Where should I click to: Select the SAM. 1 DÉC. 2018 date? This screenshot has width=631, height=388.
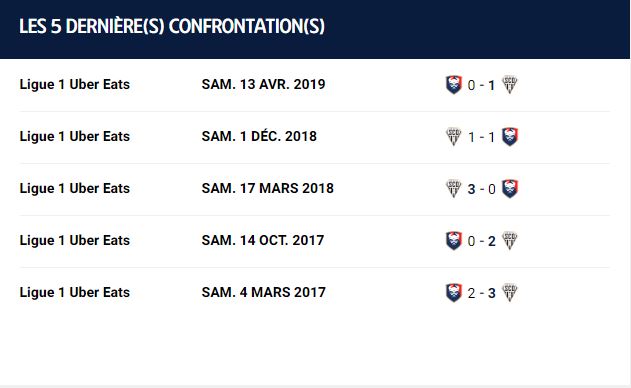pos(259,136)
